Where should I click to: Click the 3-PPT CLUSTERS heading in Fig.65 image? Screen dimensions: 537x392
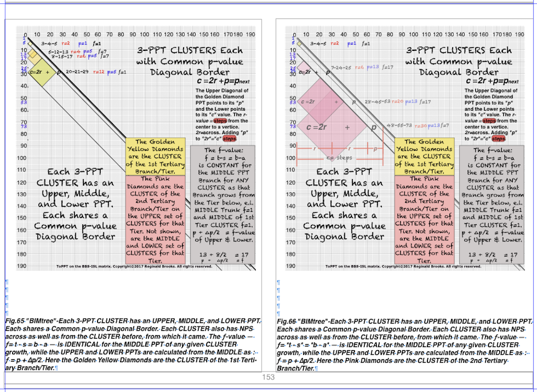point(190,61)
